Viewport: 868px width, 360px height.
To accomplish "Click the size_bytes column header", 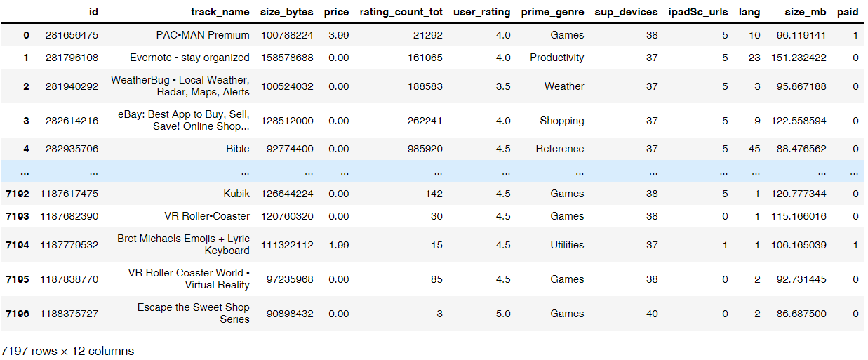I will pyautogui.click(x=286, y=12).
